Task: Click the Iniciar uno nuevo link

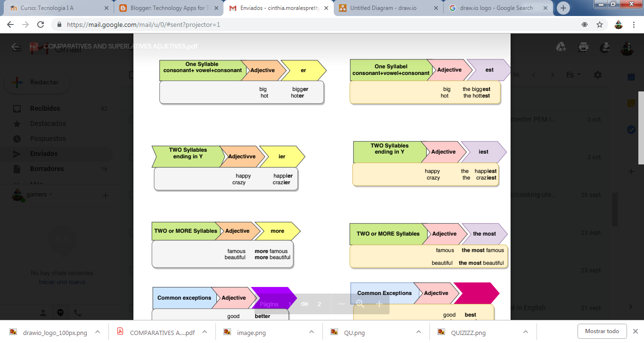Action: (62, 282)
